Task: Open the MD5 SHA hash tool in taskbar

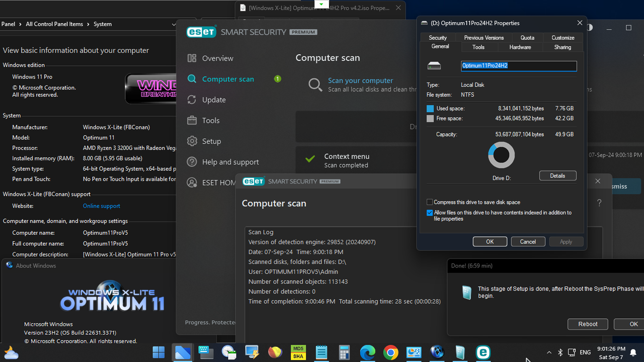Action: 298,352
